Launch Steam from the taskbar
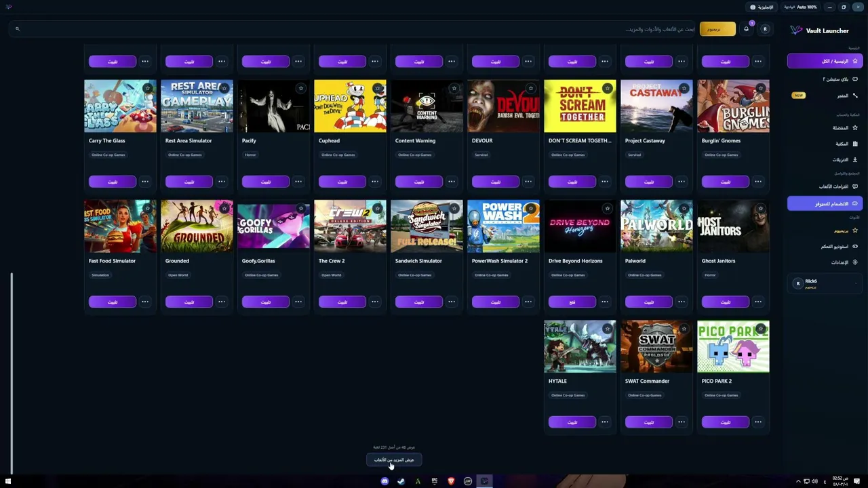868x488 pixels. pos(401,481)
